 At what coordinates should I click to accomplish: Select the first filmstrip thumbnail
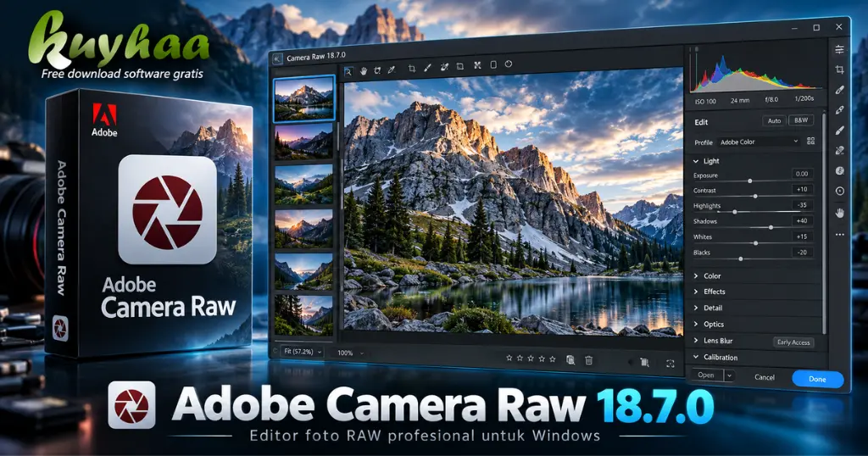[304, 98]
